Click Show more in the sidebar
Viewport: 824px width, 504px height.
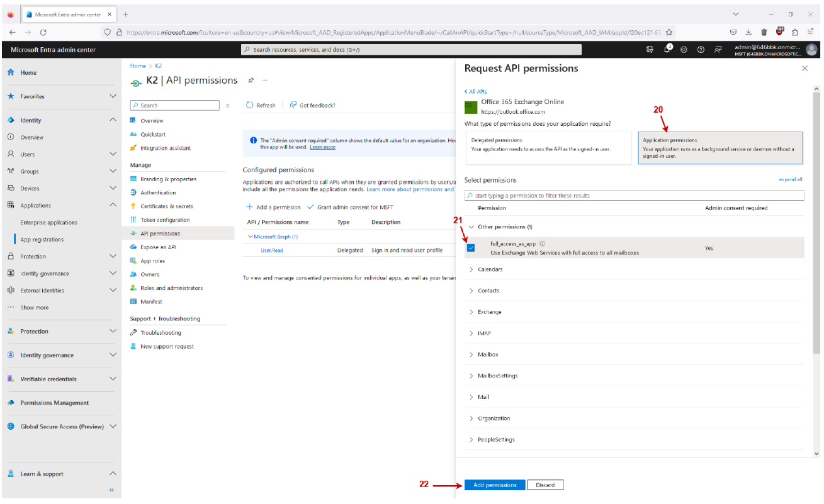[34, 308]
